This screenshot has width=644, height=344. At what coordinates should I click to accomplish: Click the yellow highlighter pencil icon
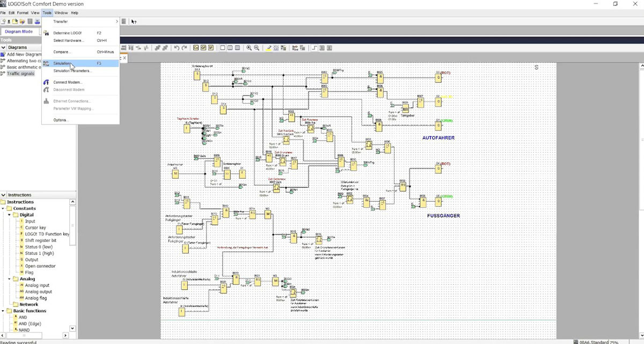[x=268, y=48]
